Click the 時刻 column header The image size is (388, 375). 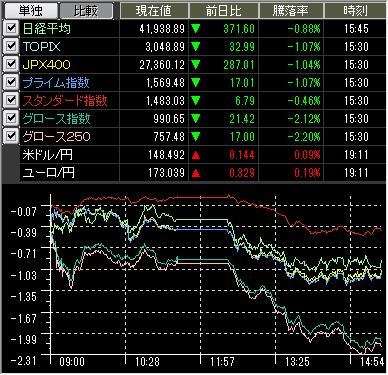tap(355, 11)
